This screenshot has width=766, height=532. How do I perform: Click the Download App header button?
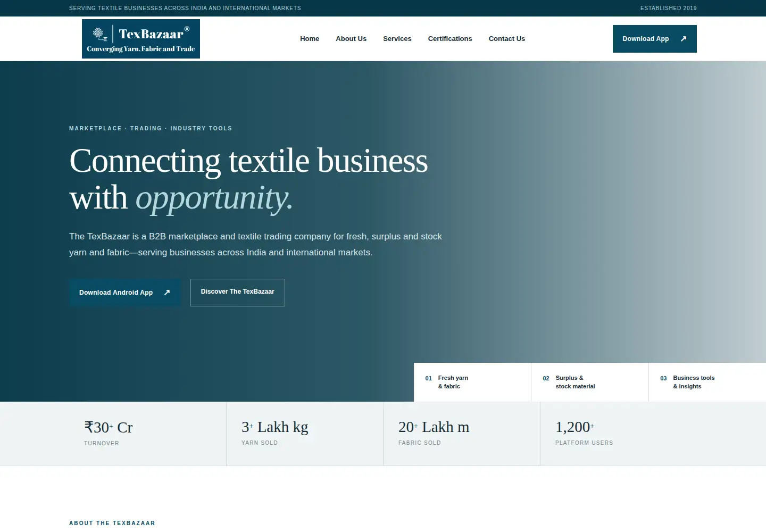[655, 39]
